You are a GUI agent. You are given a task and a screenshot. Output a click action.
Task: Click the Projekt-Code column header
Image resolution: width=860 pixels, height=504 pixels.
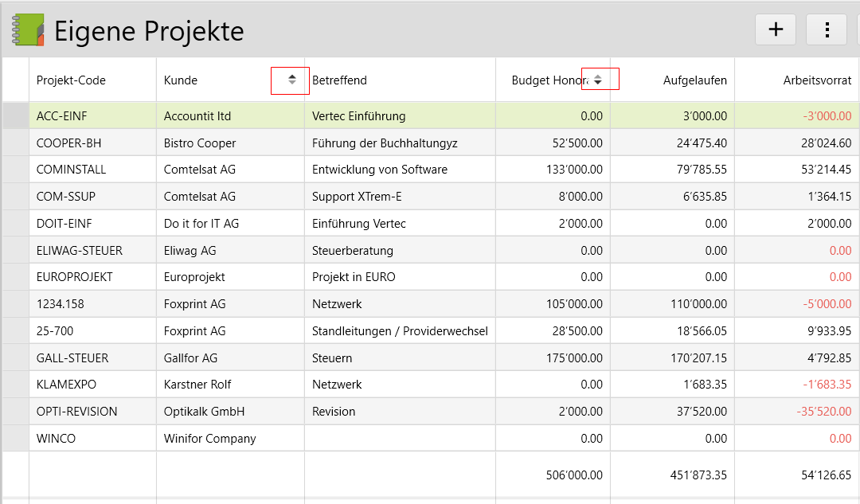(71, 80)
